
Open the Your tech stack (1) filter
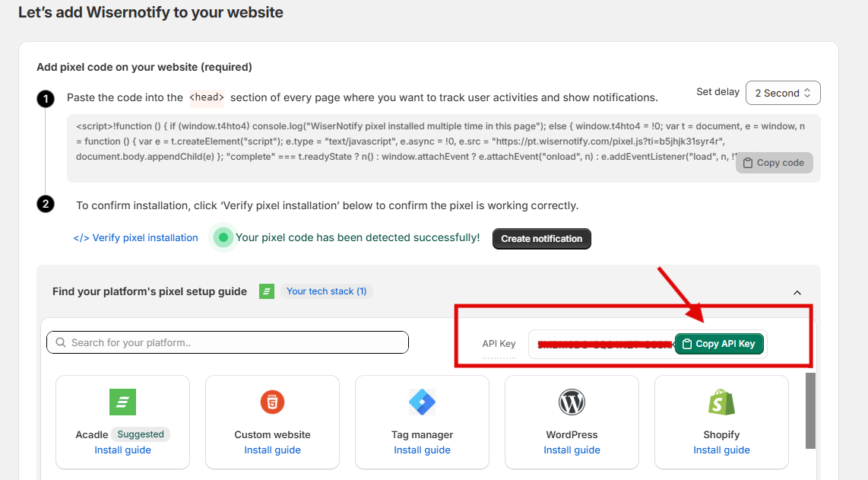point(326,291)
